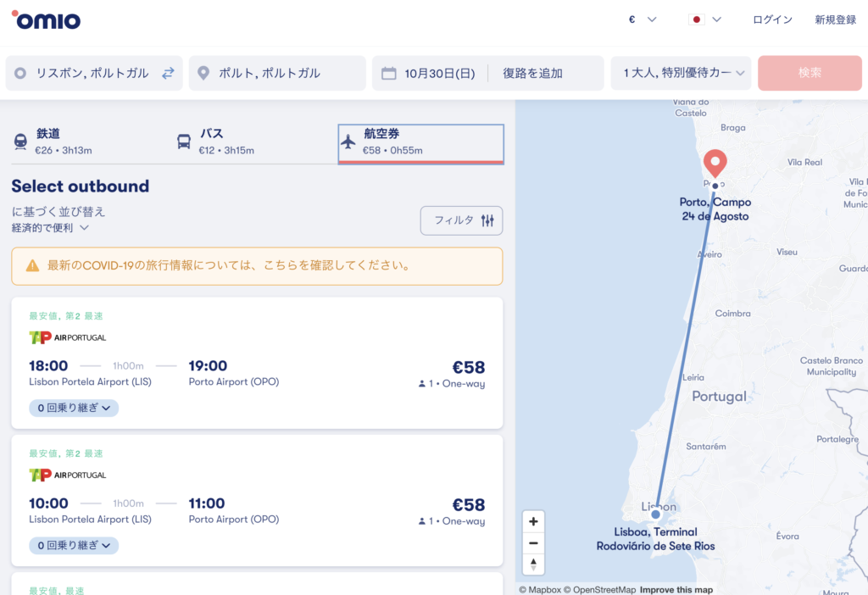Click the calendar icon in date field
Screen dimensions: 868x595
click(x=389, y=73)
